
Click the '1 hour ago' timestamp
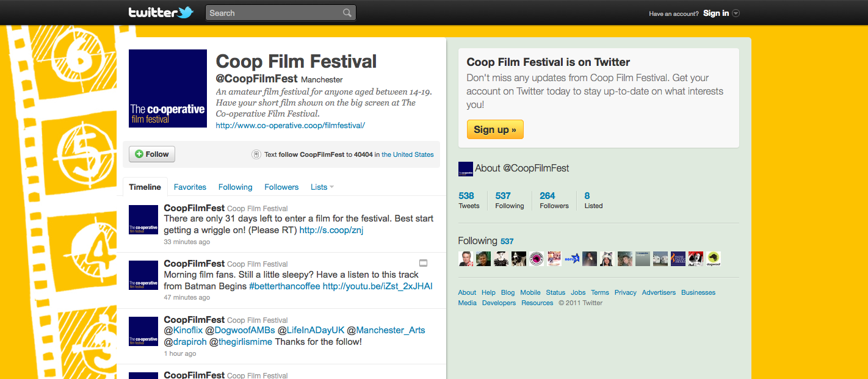tap(180, 354)
